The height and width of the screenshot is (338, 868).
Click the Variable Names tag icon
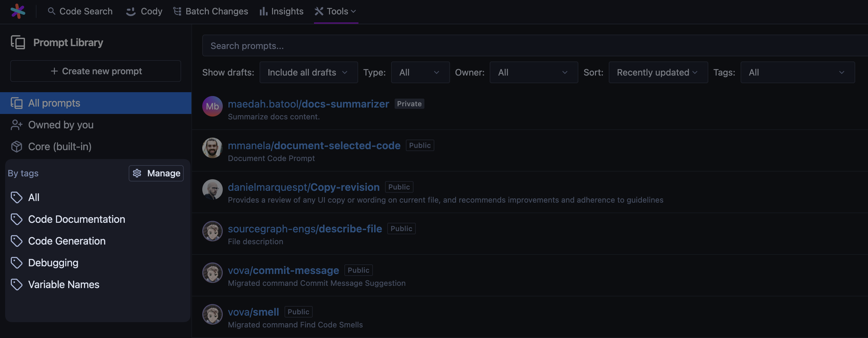click(17, 285)
